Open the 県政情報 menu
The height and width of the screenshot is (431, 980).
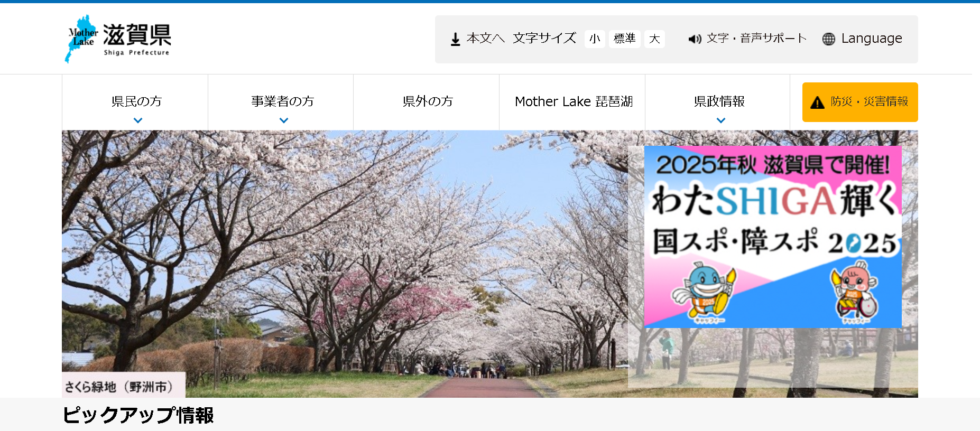(719, 101)
